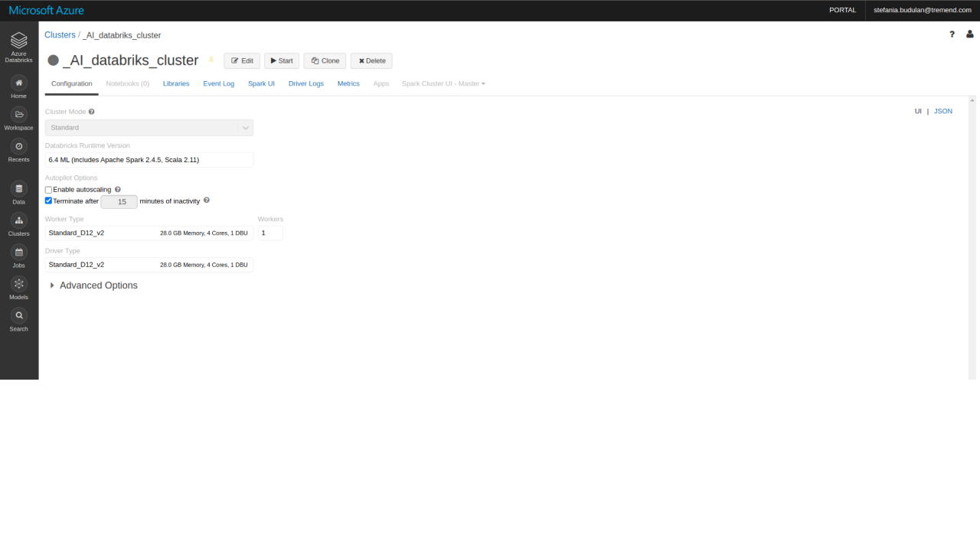Click the help question mark icon
980x551 pixels.
point(952,34)
